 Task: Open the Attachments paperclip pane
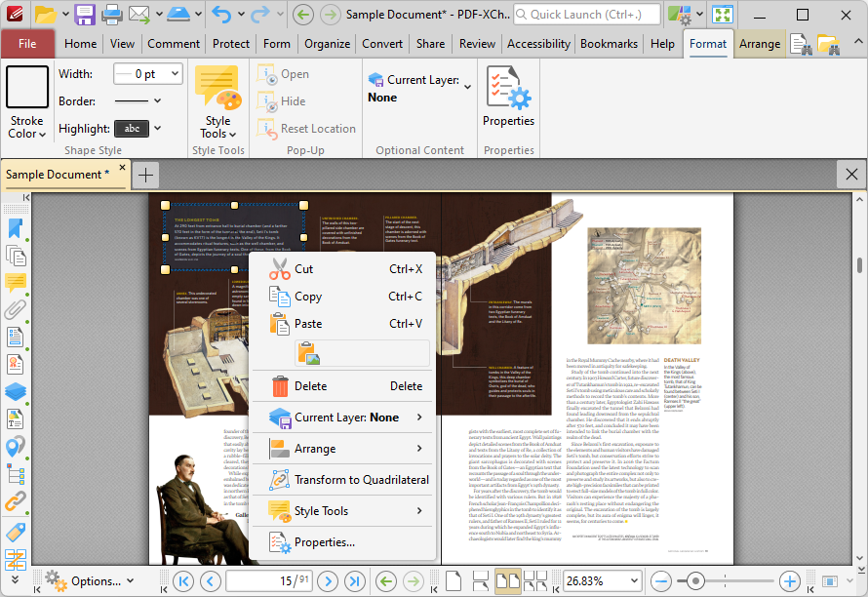pyautogui.click(x=15, y=309)
